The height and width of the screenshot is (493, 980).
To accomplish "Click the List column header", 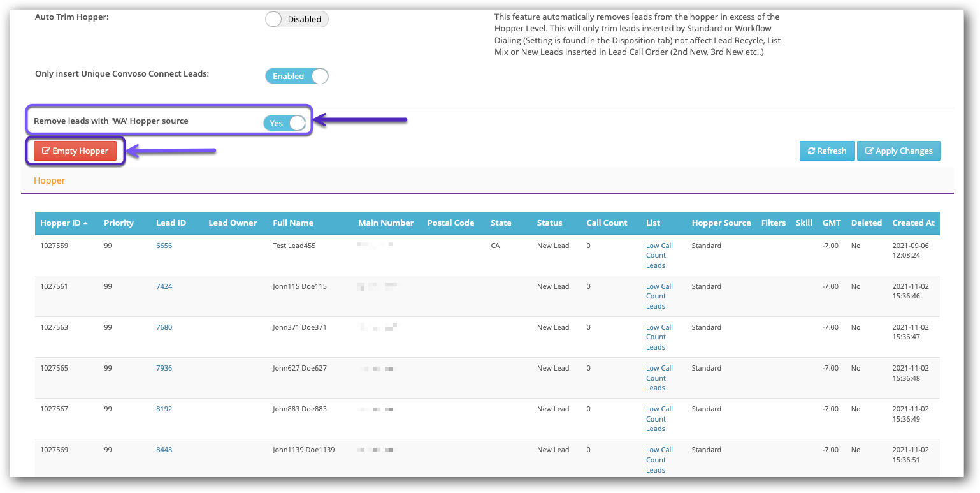I will click(x=653, y=223).
